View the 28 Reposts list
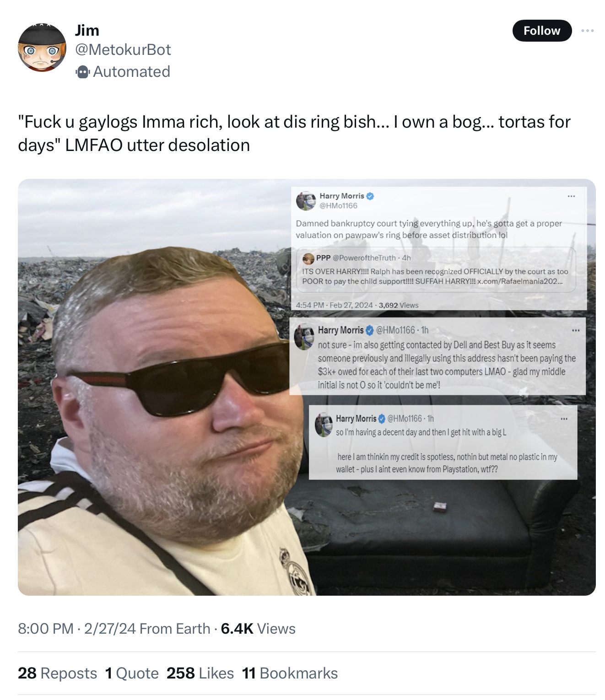Image resolution: width=605 pixels, height=700 pixels. coord(58,673)
